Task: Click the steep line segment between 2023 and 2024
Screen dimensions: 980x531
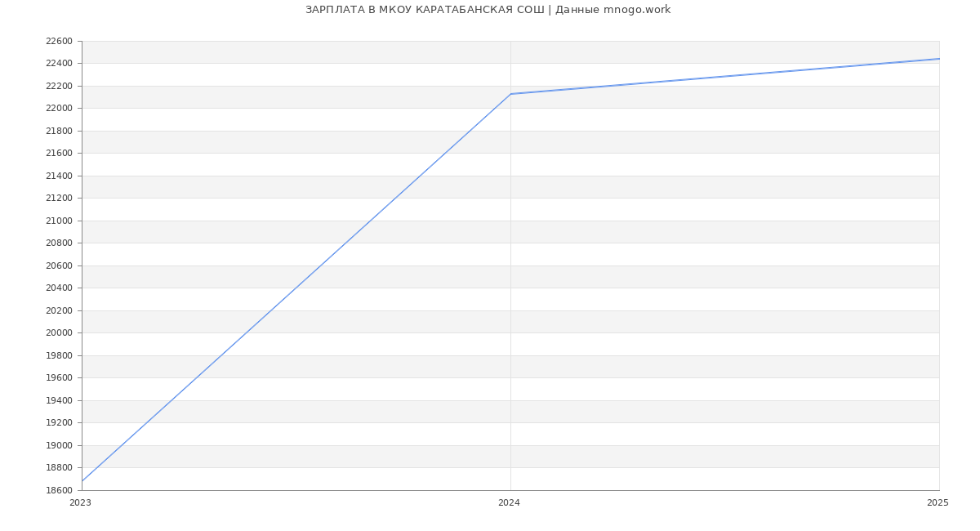Action: point(296,288)
